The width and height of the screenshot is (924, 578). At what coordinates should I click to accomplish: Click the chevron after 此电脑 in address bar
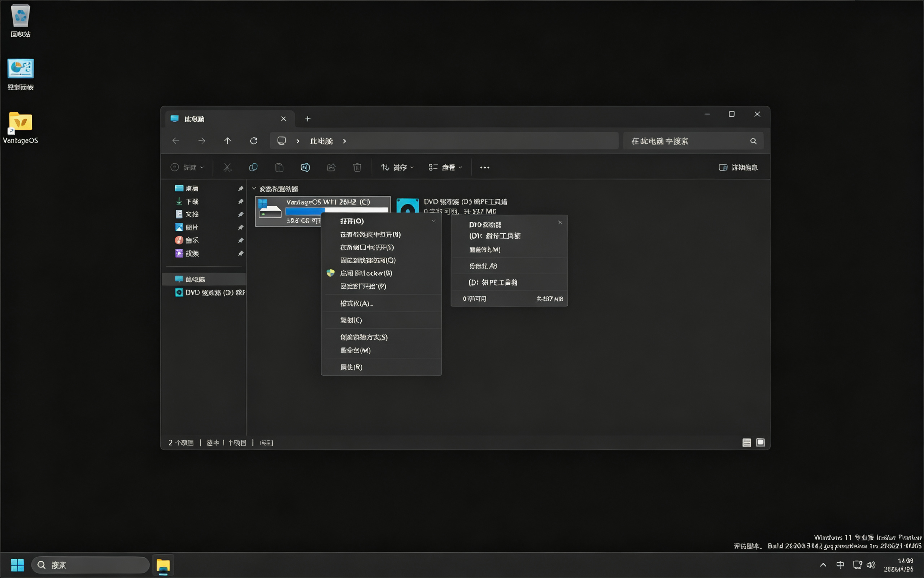coord(344,141)
